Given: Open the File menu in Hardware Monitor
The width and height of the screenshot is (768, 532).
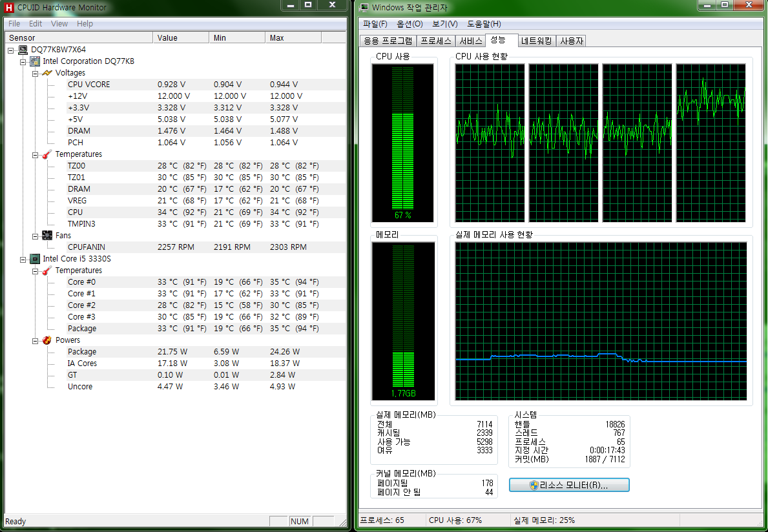Looking at the screenshot, I should 14,23.
